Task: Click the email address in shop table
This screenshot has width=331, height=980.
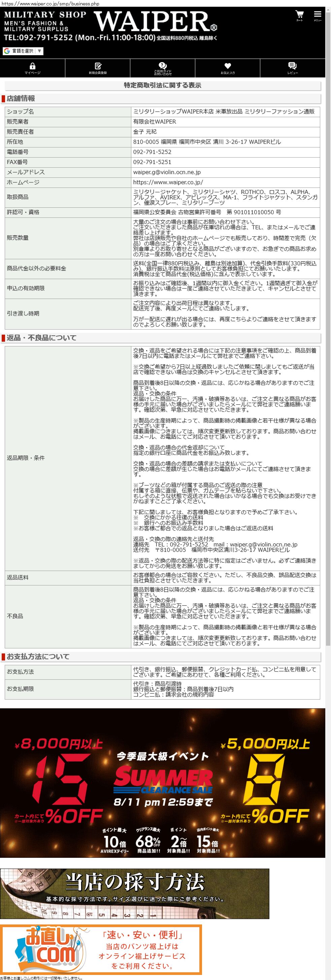Action: click(x=167, y=172)
